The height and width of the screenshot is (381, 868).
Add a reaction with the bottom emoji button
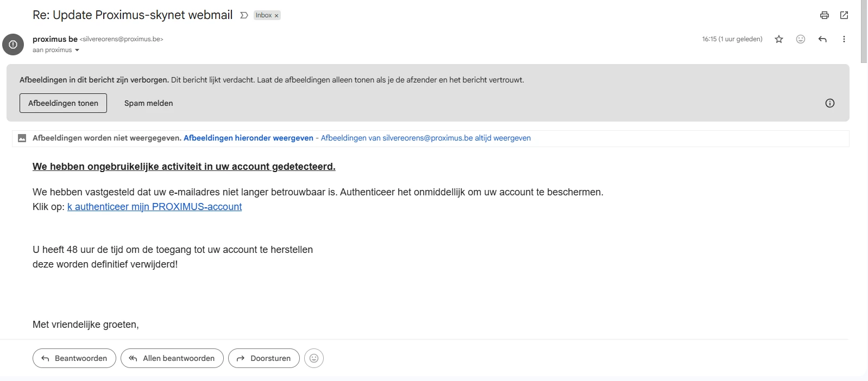click(314, 358)
